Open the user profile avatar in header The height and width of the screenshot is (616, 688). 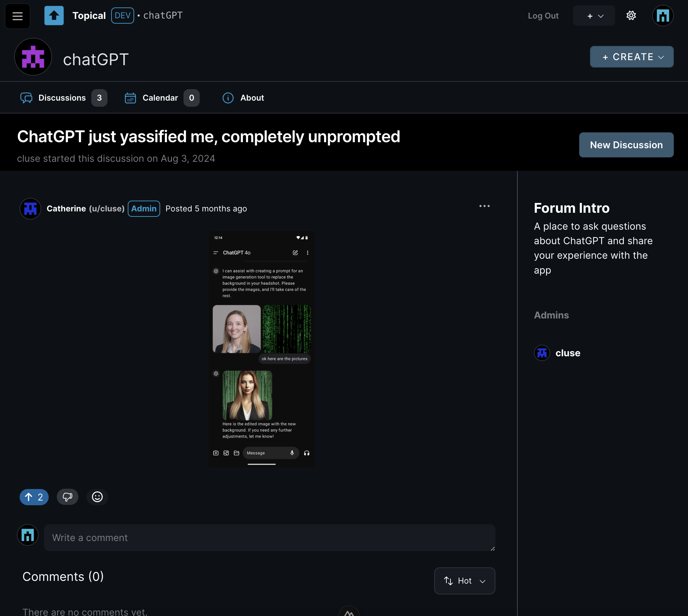663,16
